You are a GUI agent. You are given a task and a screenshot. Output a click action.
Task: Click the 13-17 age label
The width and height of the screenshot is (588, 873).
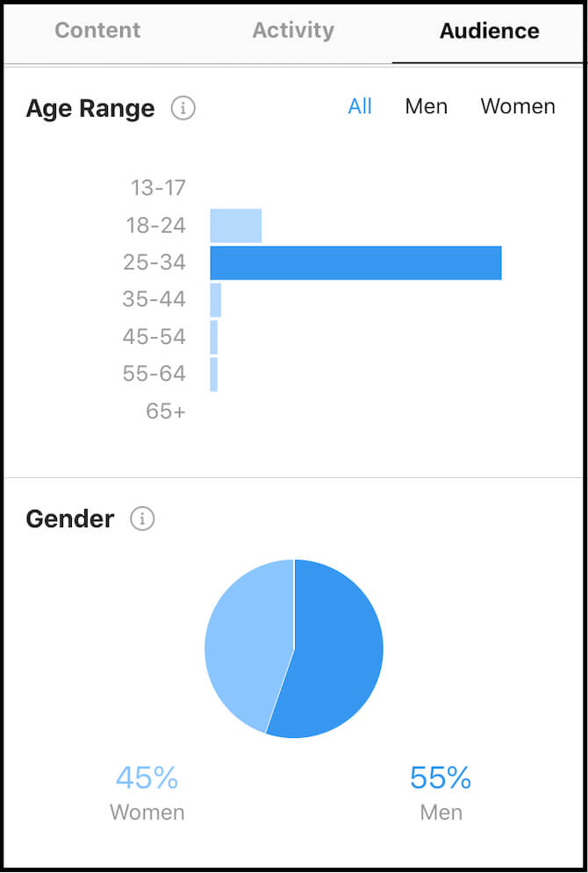(x=158, y=188)
